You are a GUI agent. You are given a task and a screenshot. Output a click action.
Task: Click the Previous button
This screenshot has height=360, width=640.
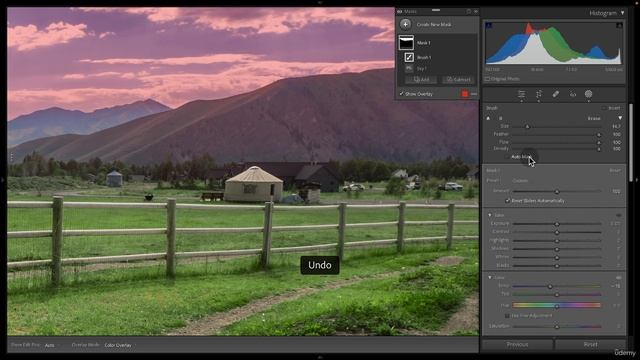tap(517, 344)
